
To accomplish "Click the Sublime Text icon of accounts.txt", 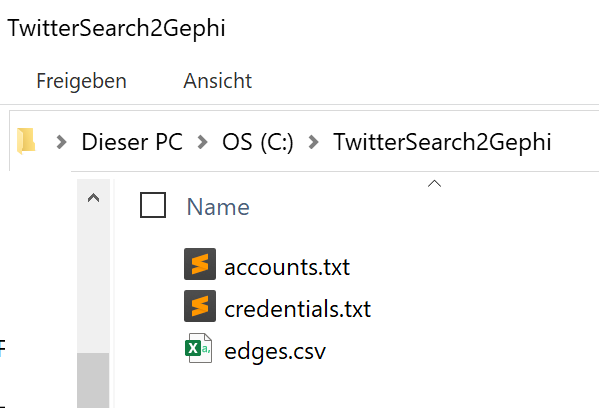I will (x=200, y=264).
